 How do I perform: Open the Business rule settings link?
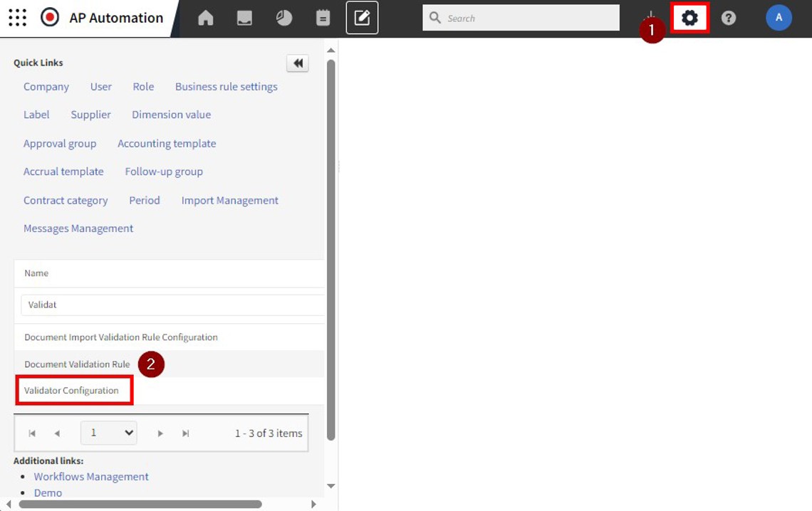pos(226,87)
